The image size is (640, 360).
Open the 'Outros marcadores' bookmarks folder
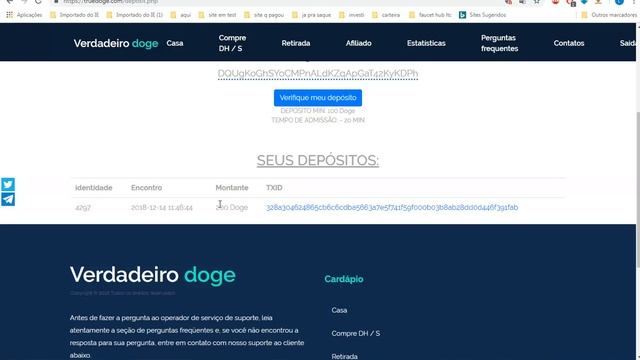[609, 15]
